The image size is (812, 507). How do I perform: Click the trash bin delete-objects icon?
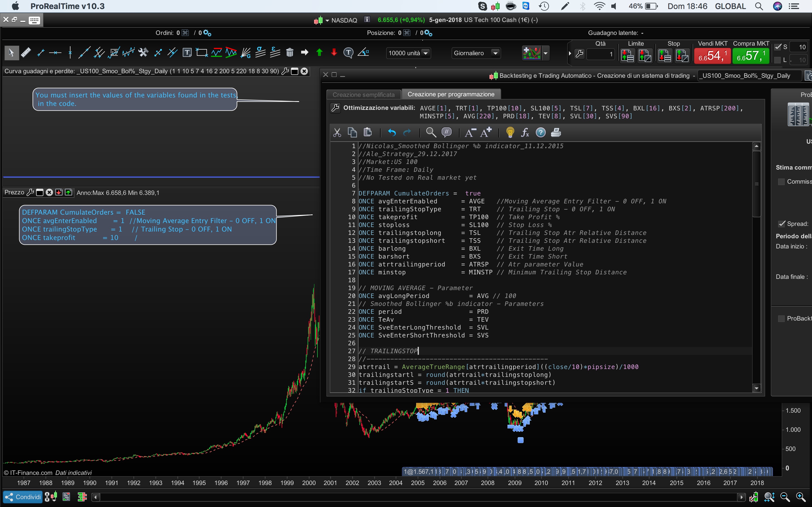point(290,53)
